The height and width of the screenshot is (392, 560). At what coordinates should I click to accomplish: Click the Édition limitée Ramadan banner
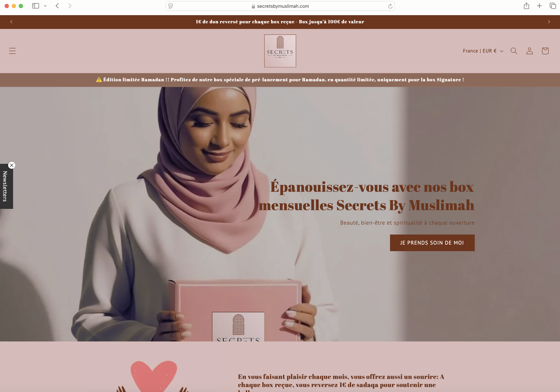point(280,80)
